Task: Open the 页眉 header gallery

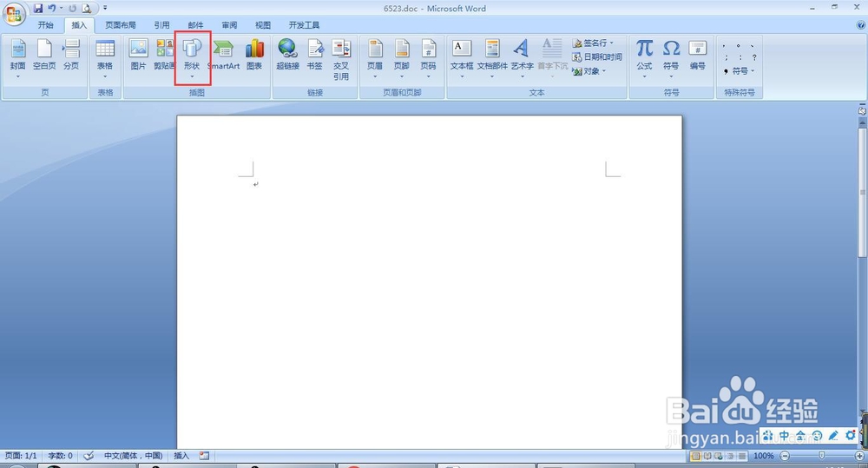Action: tap(375, 58)
